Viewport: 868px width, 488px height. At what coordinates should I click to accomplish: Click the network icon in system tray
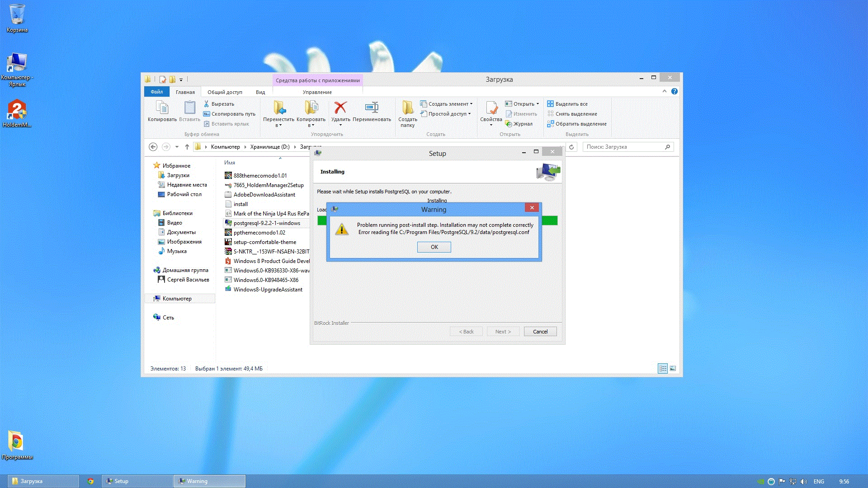(793, 482)
